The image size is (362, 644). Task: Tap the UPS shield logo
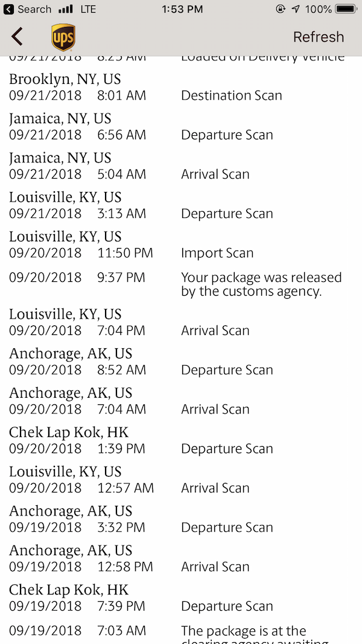coord(63,37)
